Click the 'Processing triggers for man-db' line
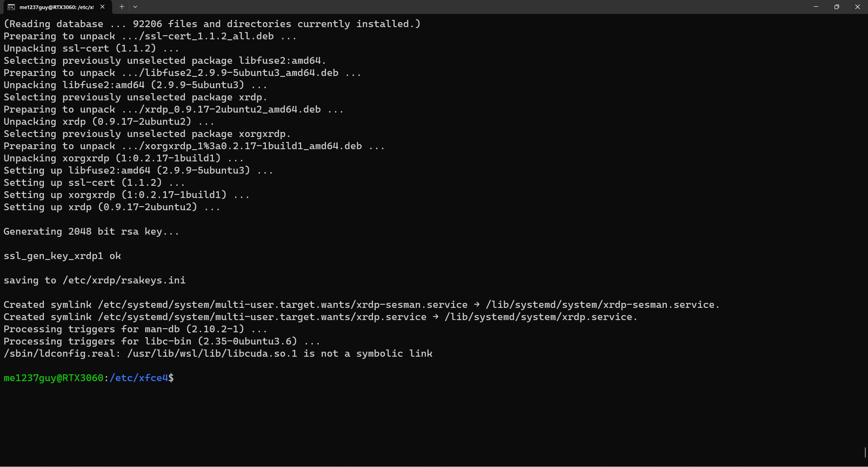868x467 pixels. tap(136, 329)
